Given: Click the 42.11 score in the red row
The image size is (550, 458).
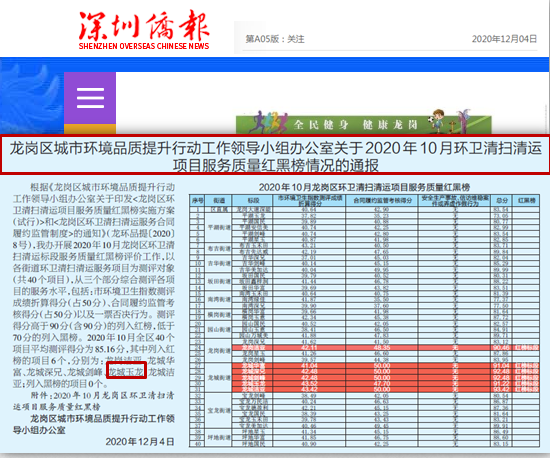Looking at the screenshot, I should pyautogui.click(x=309, y=348).
